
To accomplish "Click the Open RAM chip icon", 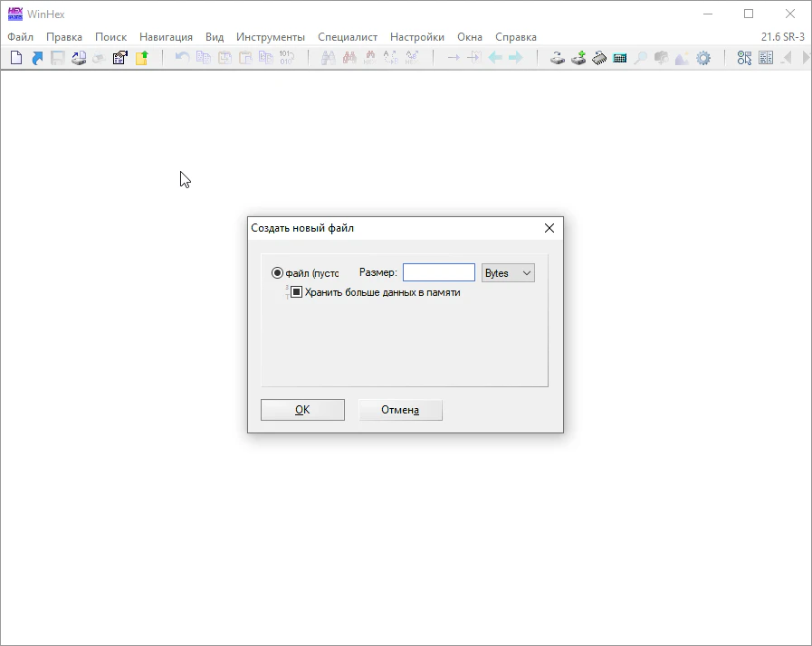I will [599, 58].
